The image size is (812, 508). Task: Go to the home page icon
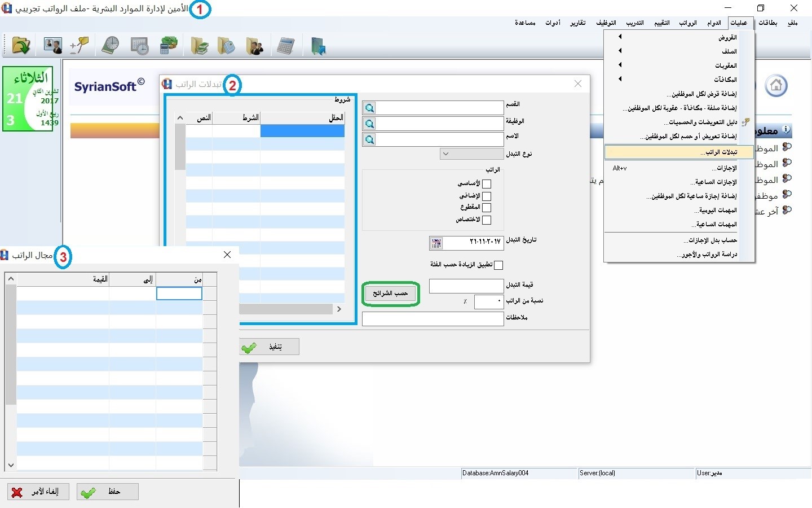(776, 86)
